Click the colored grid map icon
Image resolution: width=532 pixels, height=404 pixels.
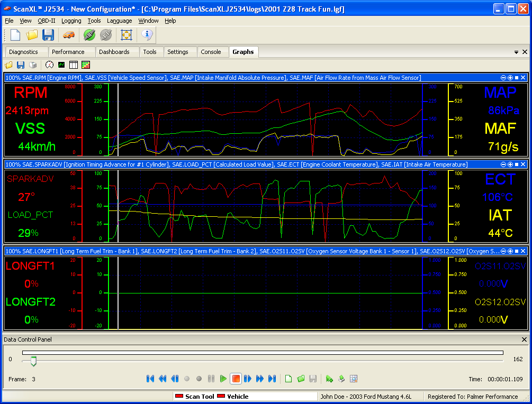(86, 65)
